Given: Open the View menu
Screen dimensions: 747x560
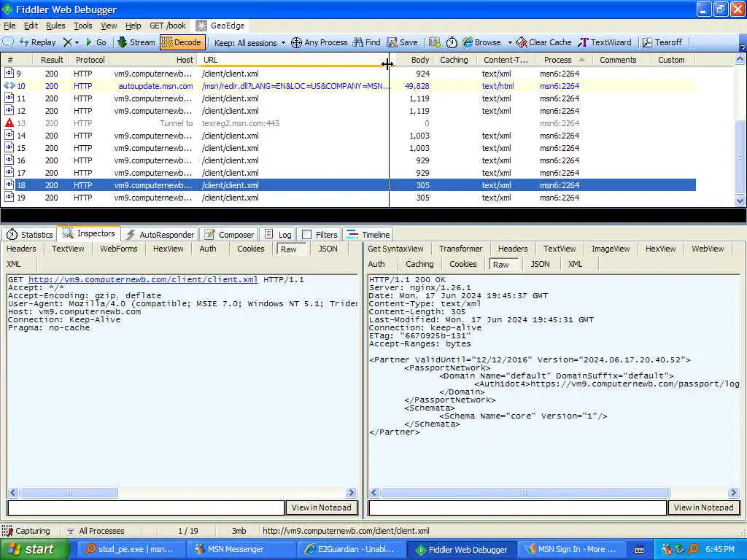Looking at the screenshot, I should pyautogui.click(x=109, y=26).
